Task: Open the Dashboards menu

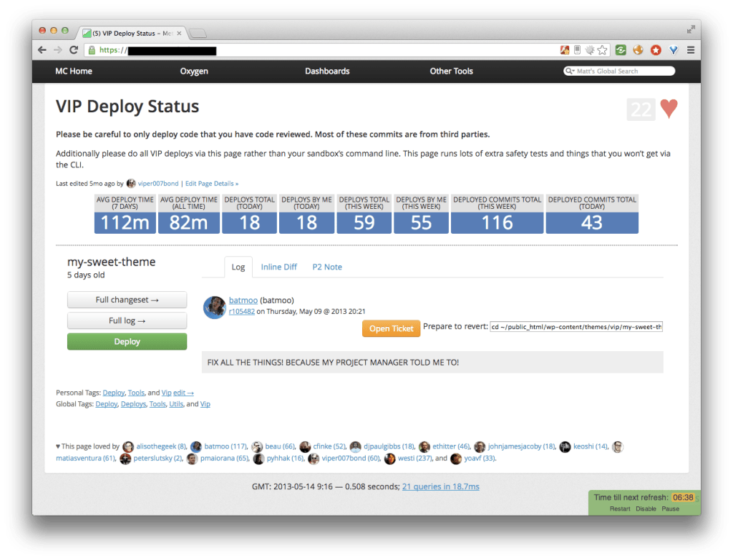Action: 327,71
